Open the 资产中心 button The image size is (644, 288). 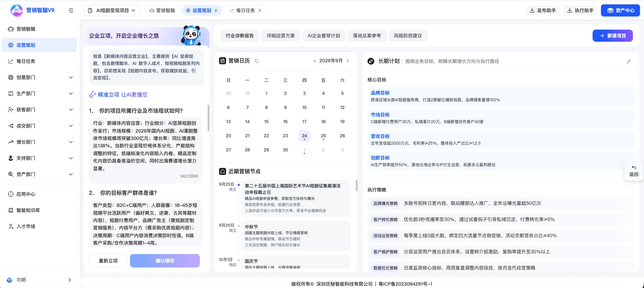click(620, 10)
